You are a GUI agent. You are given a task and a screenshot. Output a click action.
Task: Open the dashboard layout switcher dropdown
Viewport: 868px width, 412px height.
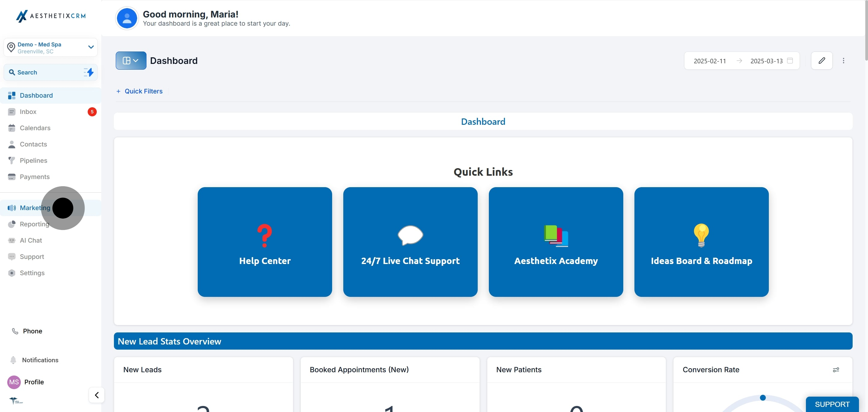(x=131, y=61)
